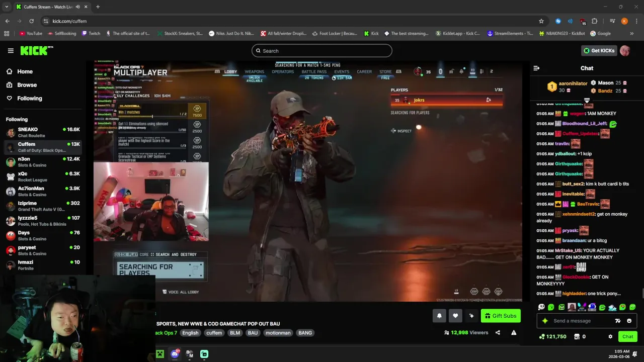Open the lvmazi Fortnite channel

43,265
